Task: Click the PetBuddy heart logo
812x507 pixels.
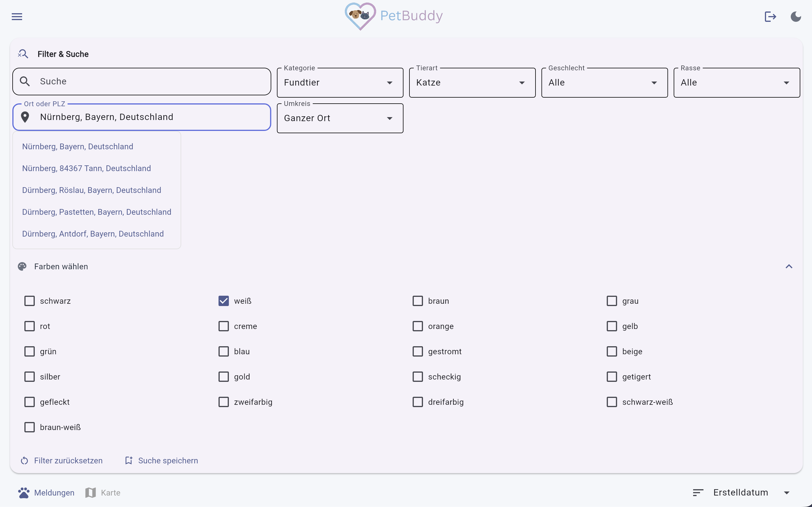Action: [360, 16]
